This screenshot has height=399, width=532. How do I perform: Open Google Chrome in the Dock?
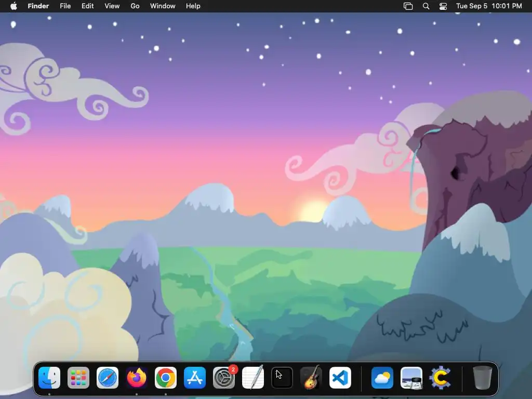tap(166, 378)
